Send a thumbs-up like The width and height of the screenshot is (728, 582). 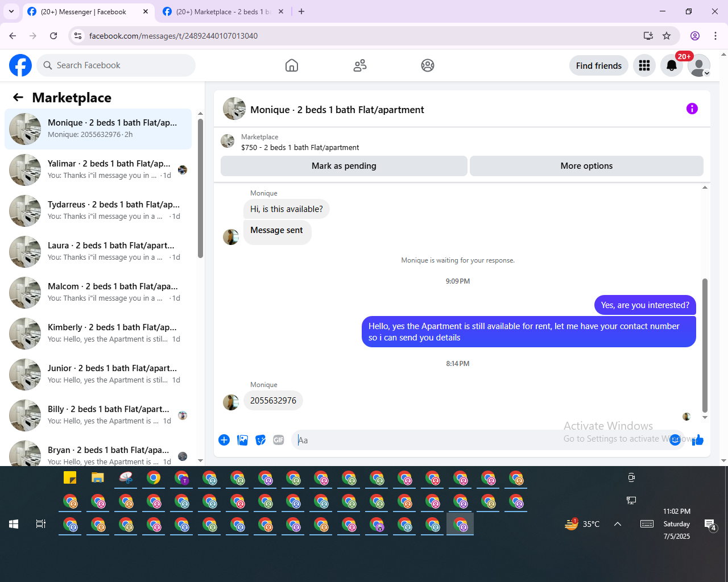click(698, 440)
